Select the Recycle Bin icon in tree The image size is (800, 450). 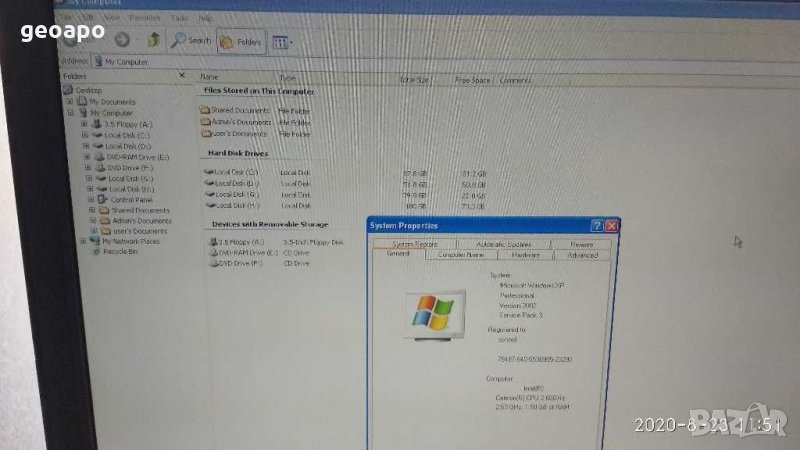(95, 252)
